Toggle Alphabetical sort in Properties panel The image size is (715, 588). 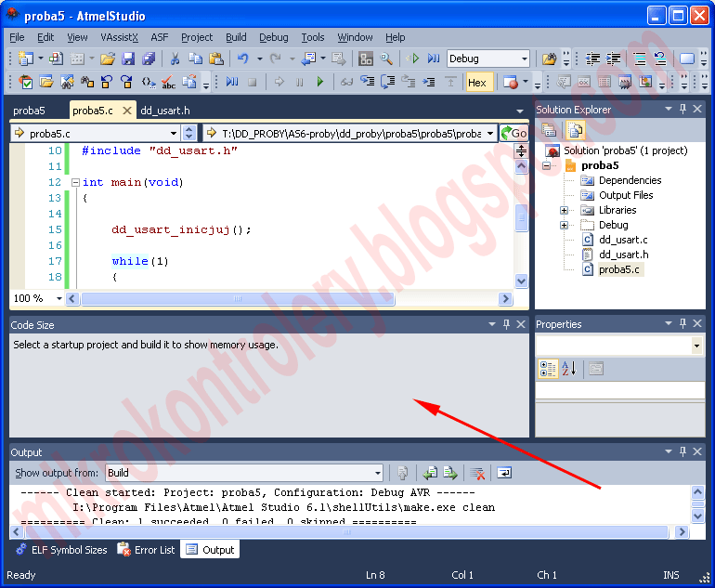click(x=569, y=369)
